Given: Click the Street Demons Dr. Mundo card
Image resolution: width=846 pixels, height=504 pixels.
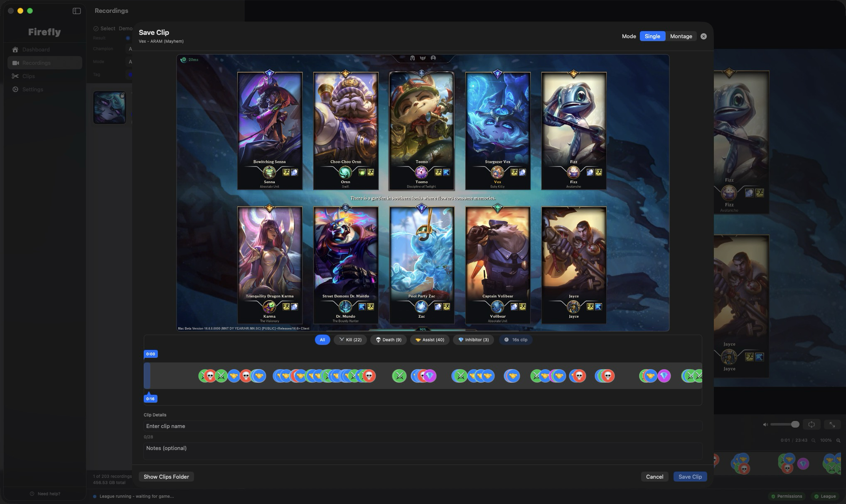Looking at the screenshot, I should [x=346, y=265].
